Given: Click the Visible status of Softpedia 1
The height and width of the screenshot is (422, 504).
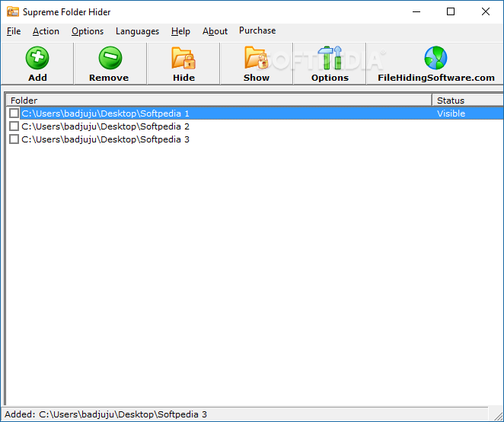Looking at the screenshot, I should pyautogui.click(x=451, y=113).
